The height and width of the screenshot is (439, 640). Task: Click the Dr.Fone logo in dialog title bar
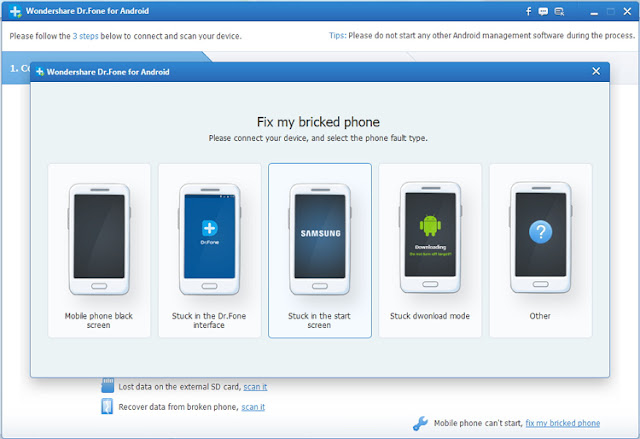tap(40, 72)
